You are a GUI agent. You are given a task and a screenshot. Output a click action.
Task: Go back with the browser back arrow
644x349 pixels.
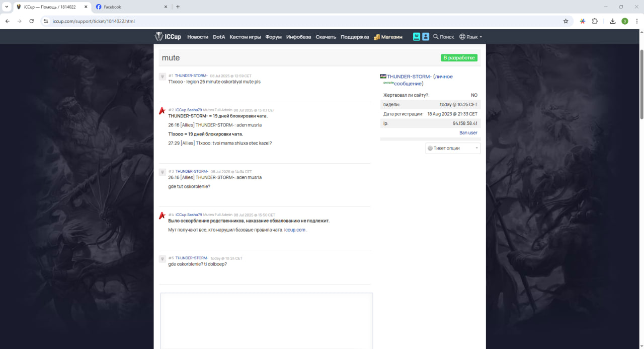8,21
